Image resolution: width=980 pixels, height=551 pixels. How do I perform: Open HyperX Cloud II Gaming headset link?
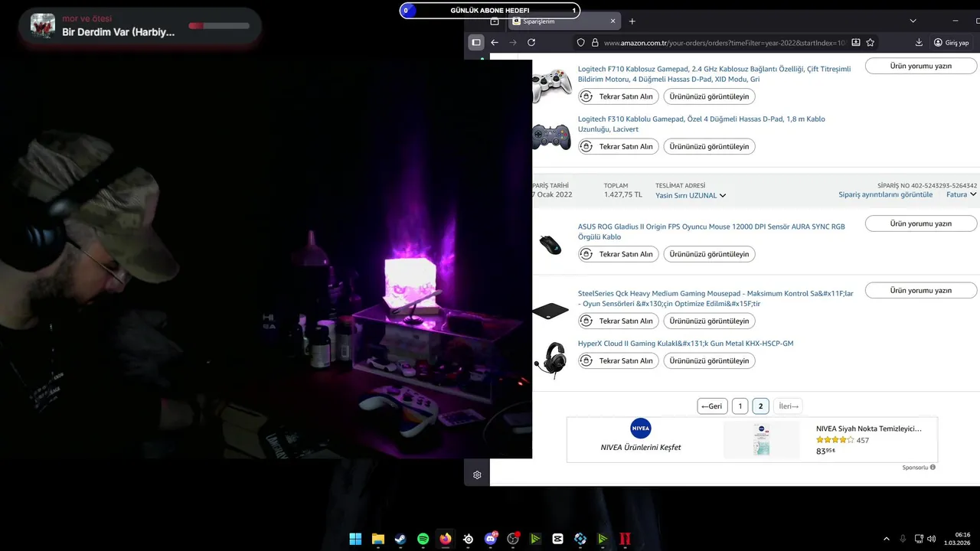coord(685,344)
